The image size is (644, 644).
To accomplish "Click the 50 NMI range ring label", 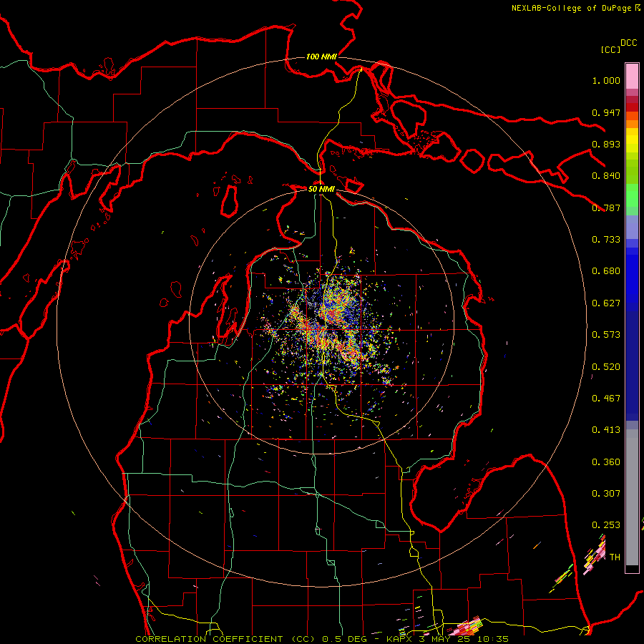I will [321, 189].
